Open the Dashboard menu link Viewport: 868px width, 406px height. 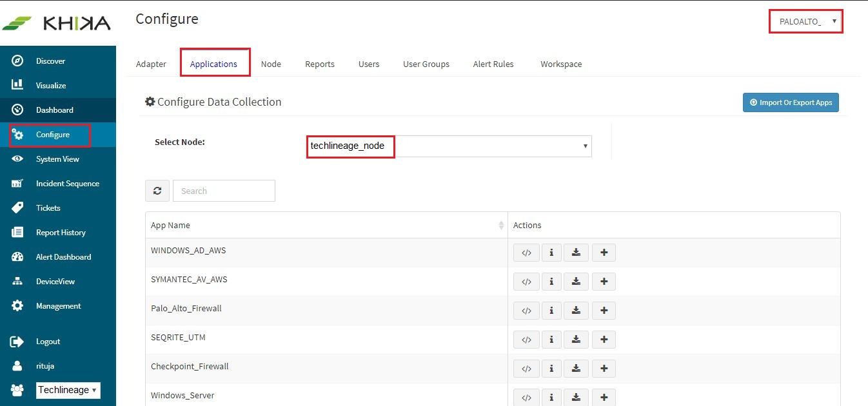[x=55, y=110]
